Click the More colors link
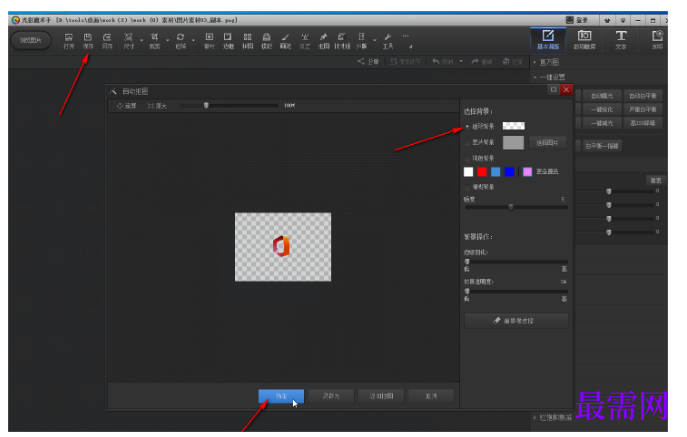Viewport: 687px width, 437px height. [x=547, y=171]
